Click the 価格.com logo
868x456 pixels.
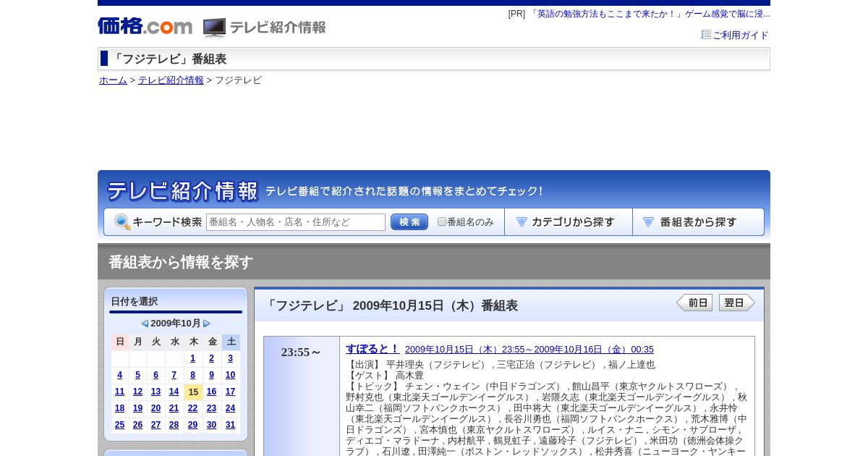145,27
